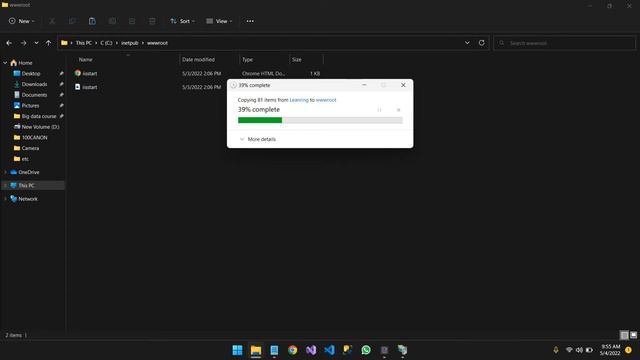
Task: Unpin Desktop using its pin icon
Action: point(61,73)
